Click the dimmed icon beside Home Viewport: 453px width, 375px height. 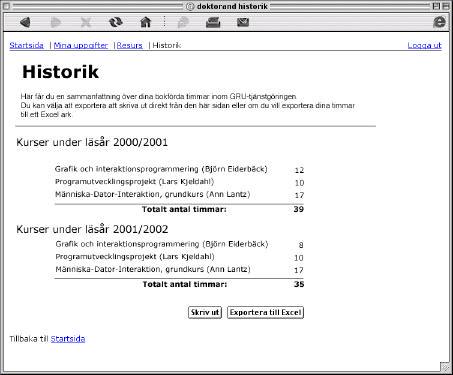coord(182,22)
